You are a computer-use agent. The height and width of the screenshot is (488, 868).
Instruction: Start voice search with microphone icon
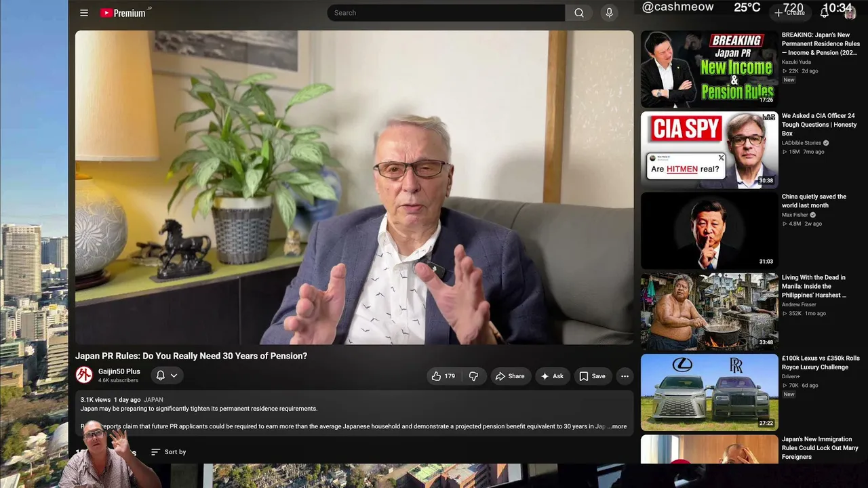click(x=609, y=13)
